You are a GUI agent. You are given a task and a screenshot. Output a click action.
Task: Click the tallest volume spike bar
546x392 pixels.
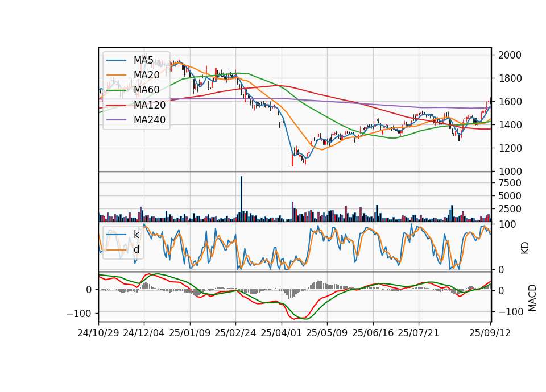tap(241, 199)
